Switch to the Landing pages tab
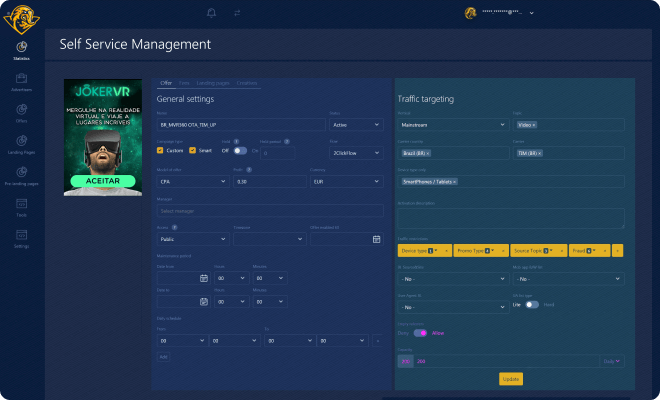 point(212,83)
